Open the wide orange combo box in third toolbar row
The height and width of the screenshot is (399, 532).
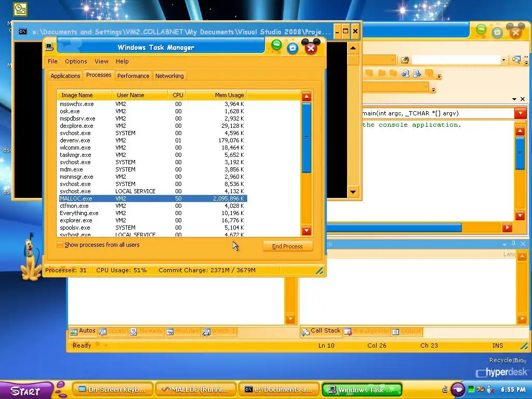click(x=395, y=87)
